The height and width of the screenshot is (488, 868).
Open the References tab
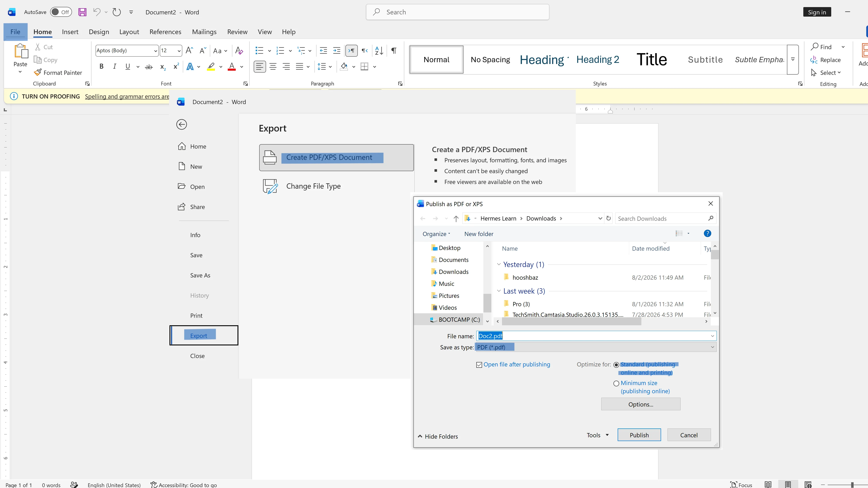click(x=165, y=32)
